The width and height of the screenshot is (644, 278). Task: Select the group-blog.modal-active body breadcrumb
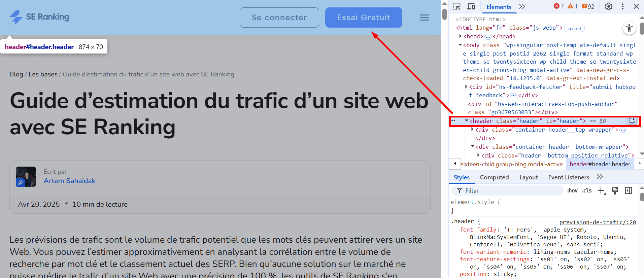click(x=512, y=164)
